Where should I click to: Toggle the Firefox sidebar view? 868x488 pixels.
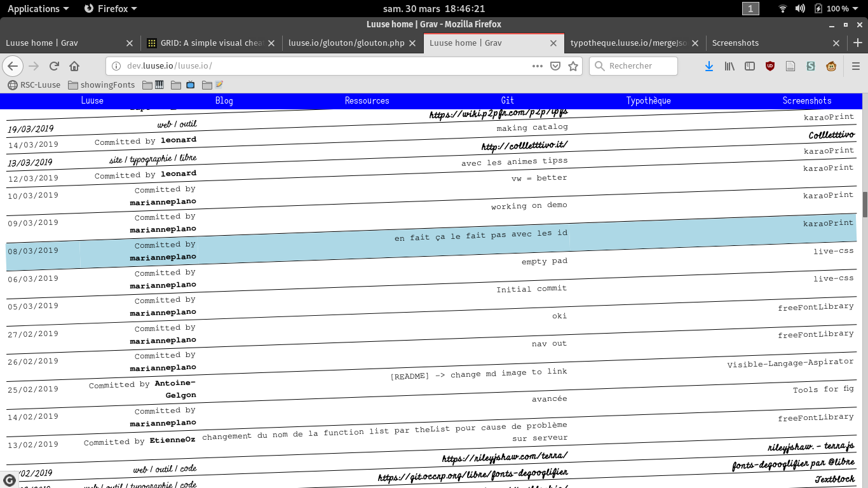[750, 66]
